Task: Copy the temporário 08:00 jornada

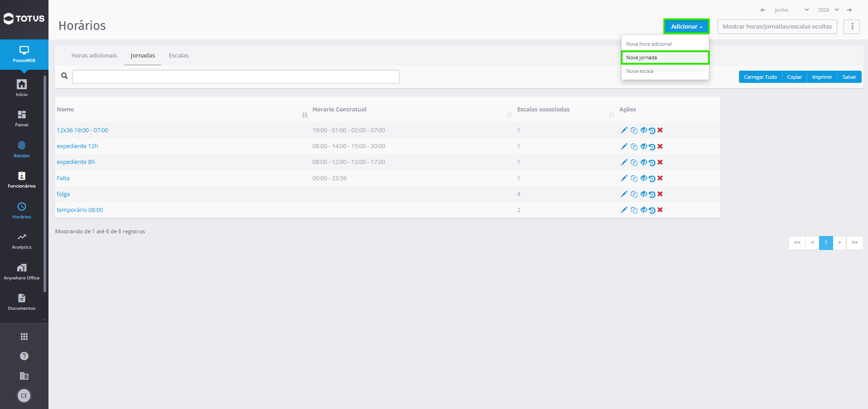Action: (634, 210)
